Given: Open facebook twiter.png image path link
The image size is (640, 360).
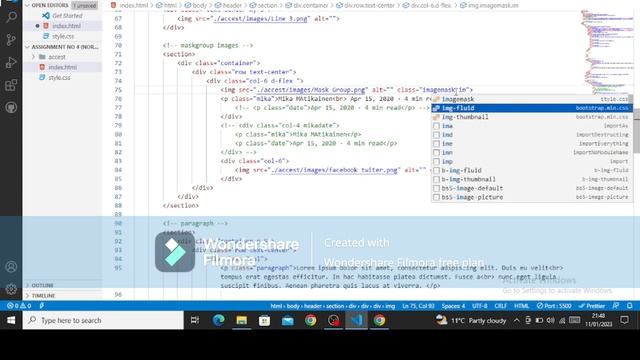Looking at the screenshot, I should click(335, 170).
